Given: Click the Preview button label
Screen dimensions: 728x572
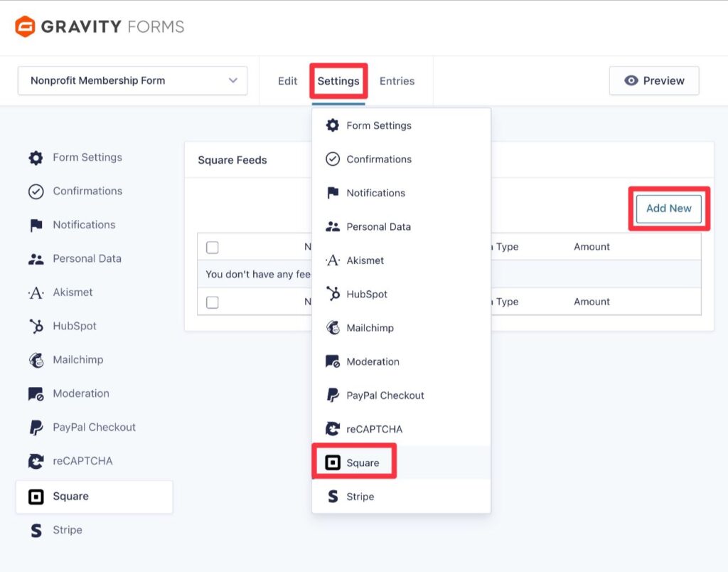Looking at the screenshot, I should tap(663, 80).
